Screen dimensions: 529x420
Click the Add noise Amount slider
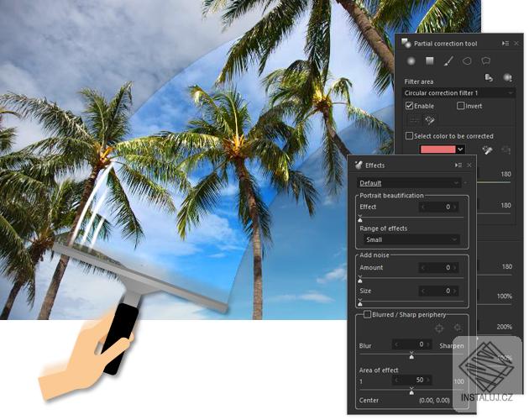click(411, 279)
